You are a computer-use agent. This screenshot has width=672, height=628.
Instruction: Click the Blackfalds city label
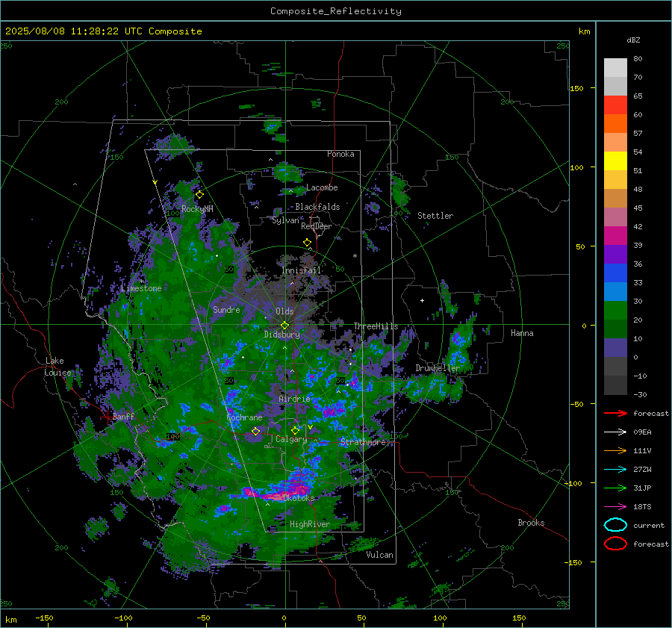(317, 207)
